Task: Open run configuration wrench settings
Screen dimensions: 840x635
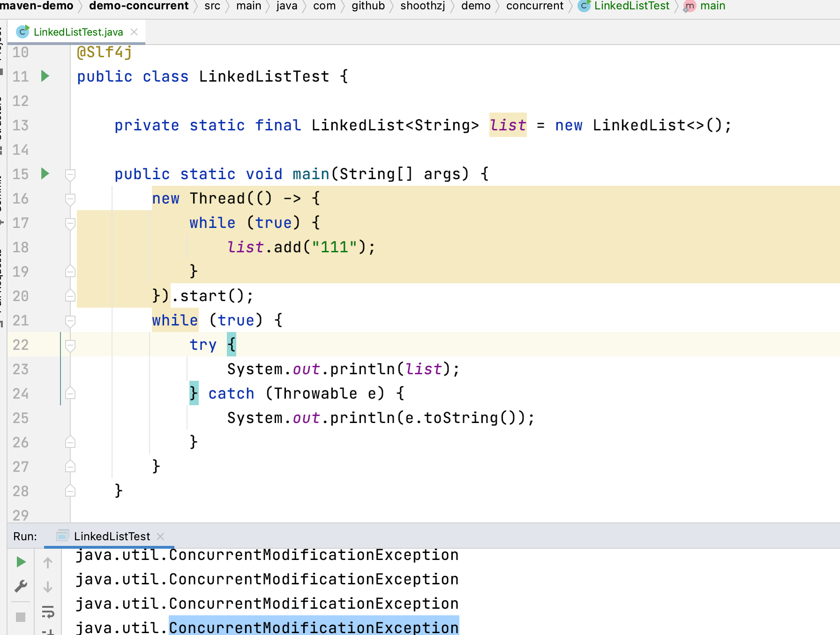Action: coord(21,586)
